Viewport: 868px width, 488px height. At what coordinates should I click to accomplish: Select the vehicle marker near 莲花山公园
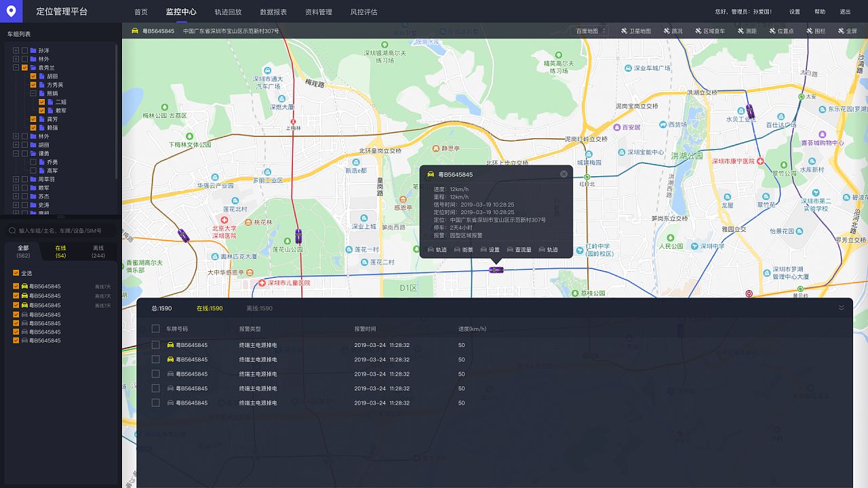(298, 237)
